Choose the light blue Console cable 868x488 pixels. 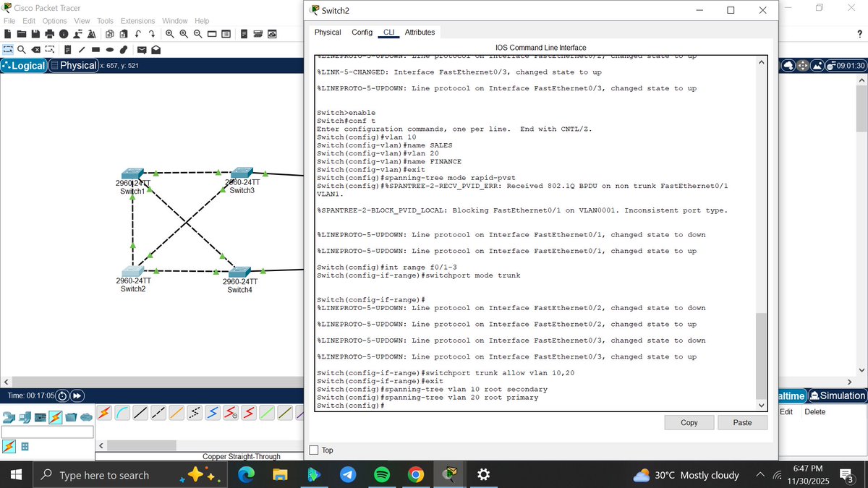pos(122,413)
